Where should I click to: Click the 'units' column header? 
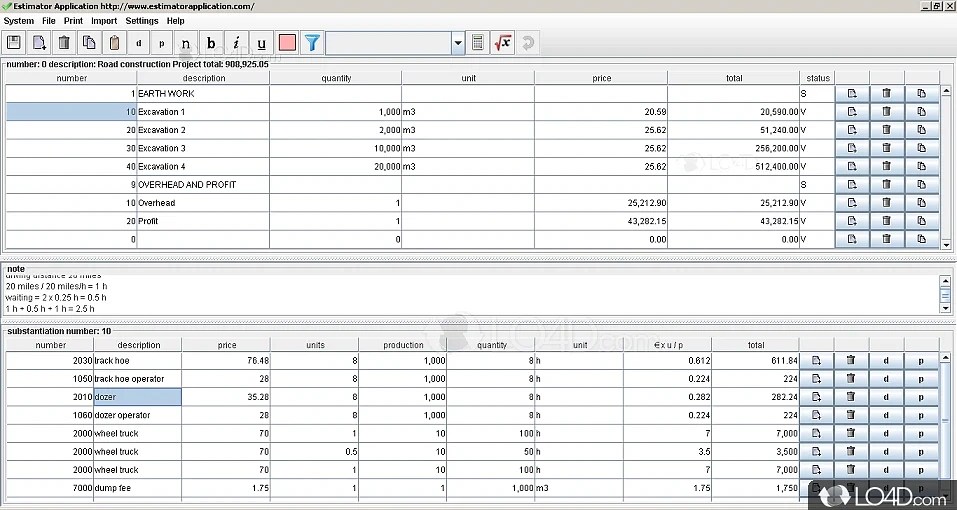(315, 345)
